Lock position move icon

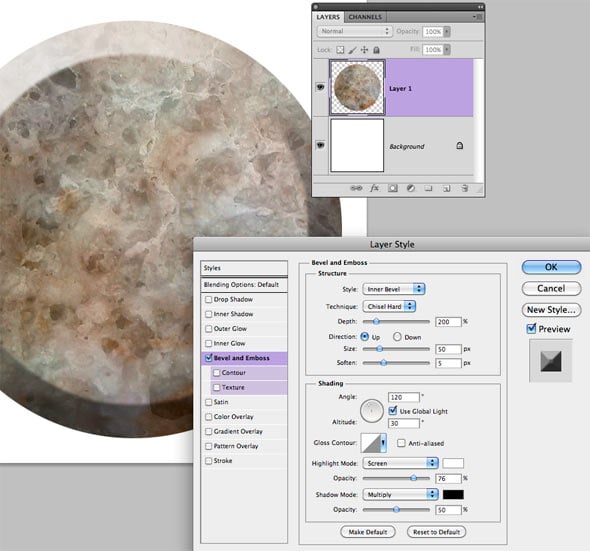(364, 50)
